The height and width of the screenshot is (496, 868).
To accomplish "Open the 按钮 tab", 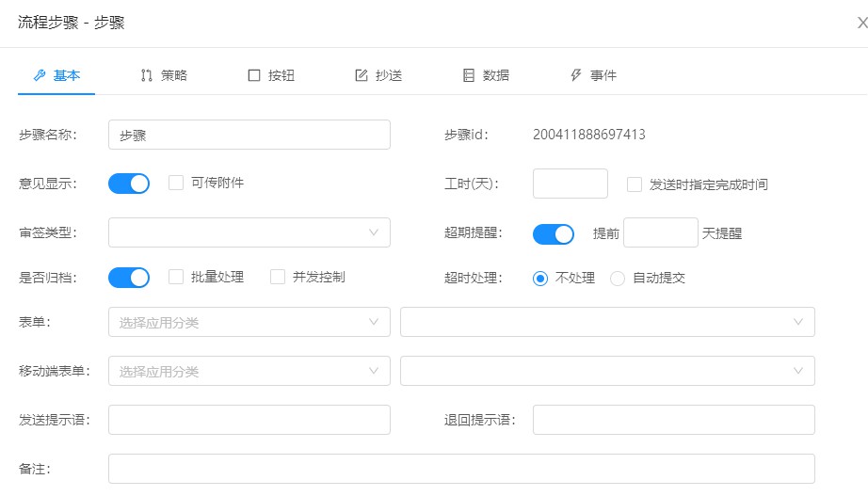I will [x=271, y=75].
